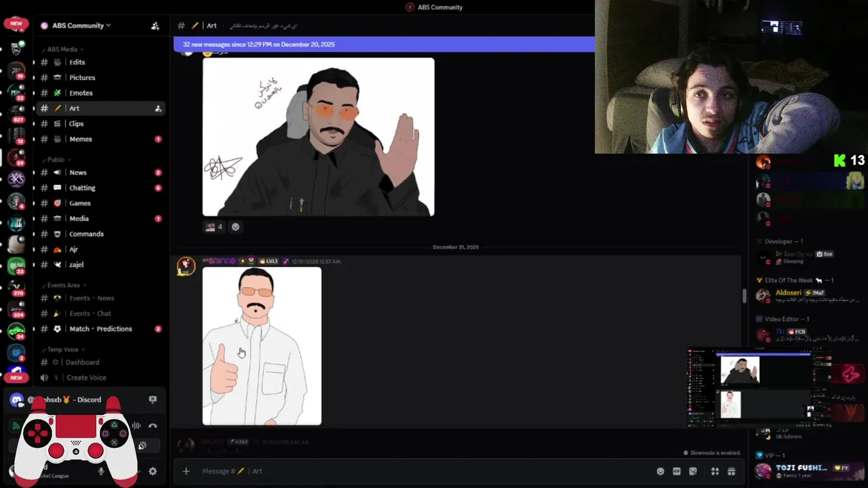Viewport: 868px width, 488px height.
Task: Click message author avatar dated 12/31/2025
Action: 186,266
